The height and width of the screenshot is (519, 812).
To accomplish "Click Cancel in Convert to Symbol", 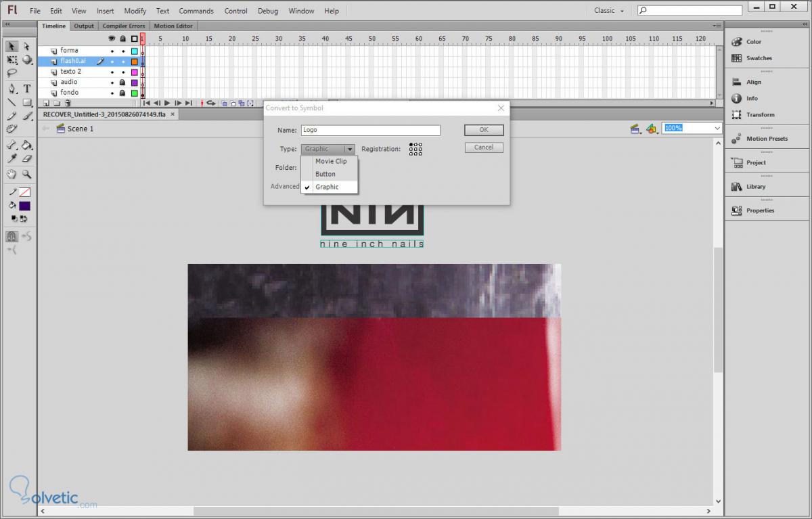I will pyautogui.click(x=484, y=147).
